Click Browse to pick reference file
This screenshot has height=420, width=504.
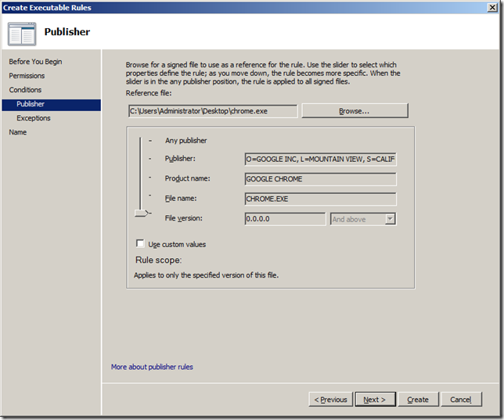(354, 111)
